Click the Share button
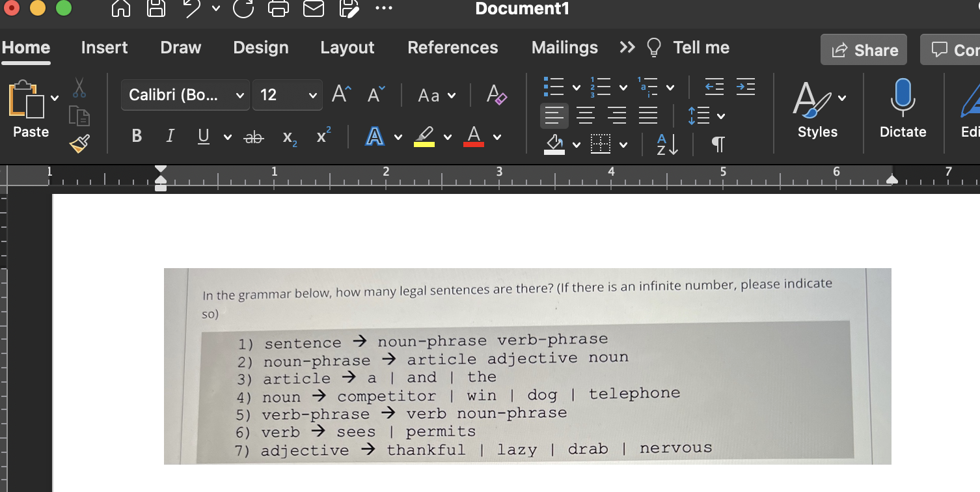Viewport: 980px width, 492px height. click(x=864, y=49)
